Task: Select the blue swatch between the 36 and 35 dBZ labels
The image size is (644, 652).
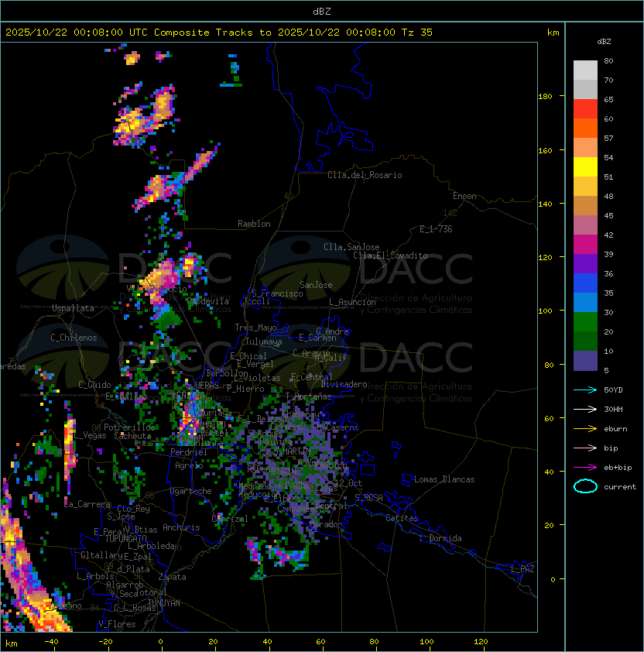Action: coord(585,283)
